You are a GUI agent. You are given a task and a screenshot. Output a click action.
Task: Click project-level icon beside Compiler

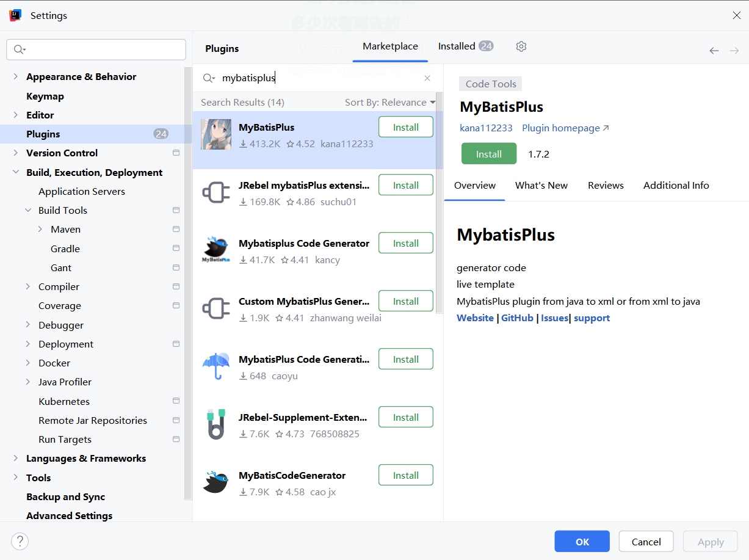pos(176,286)
